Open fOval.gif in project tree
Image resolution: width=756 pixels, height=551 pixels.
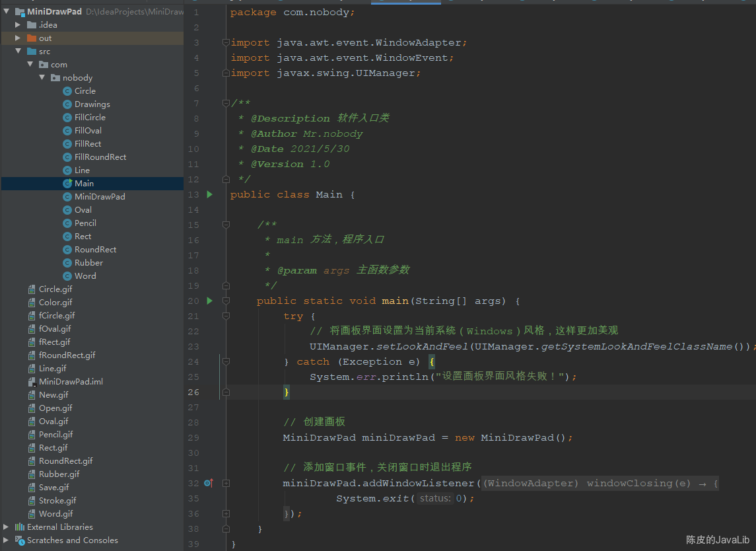55,329
